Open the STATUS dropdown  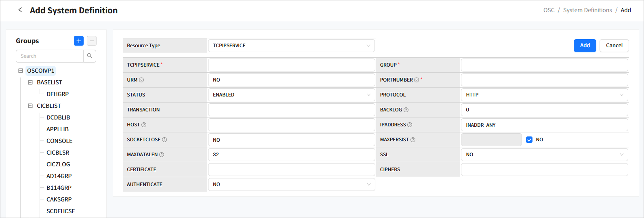click(291, 95)
